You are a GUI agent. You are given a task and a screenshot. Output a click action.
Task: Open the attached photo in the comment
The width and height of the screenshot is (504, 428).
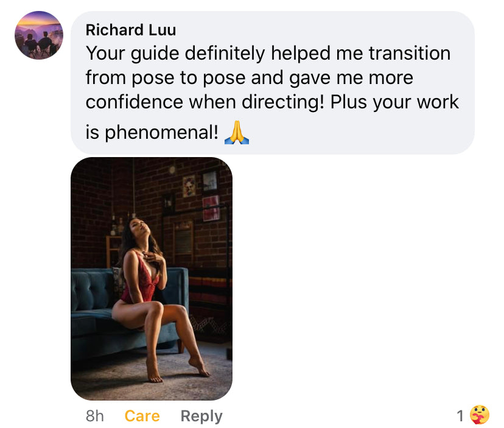point(152,278)
